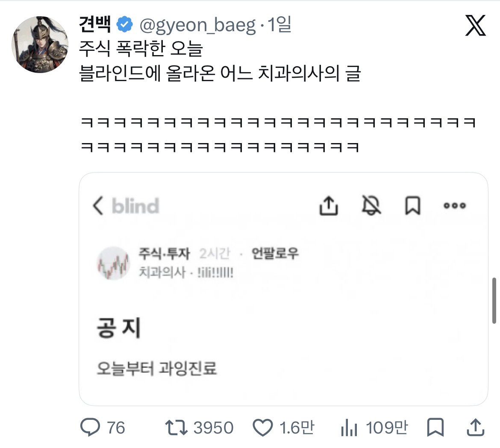500x448 pixels.
Task: Click the blue verified badge
Action: [124, 24]
